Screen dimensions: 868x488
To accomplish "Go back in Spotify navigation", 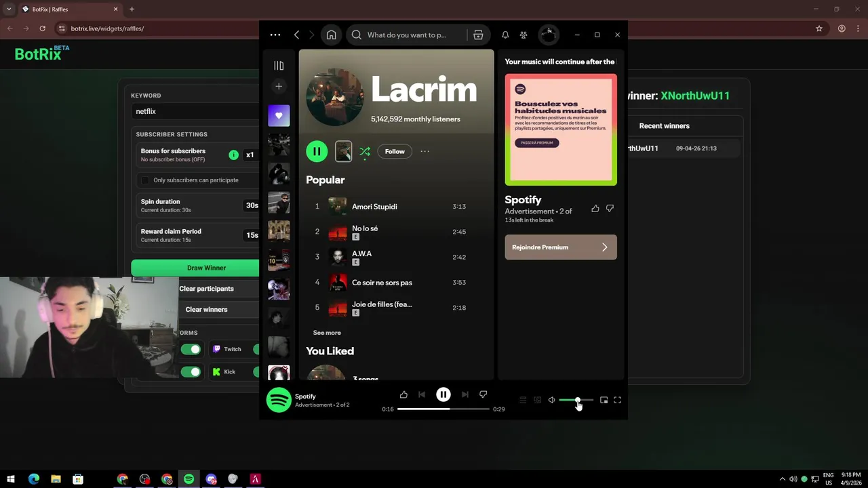I will pos(296,35).
